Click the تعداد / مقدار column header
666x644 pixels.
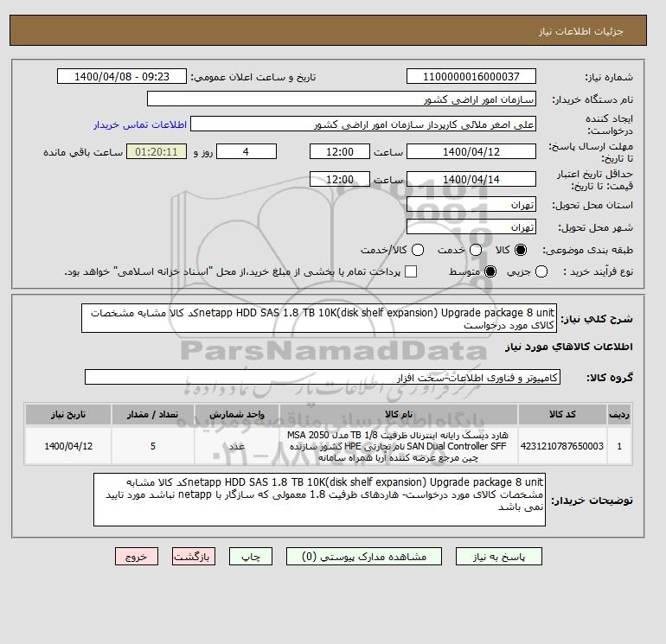pos(153,414)
